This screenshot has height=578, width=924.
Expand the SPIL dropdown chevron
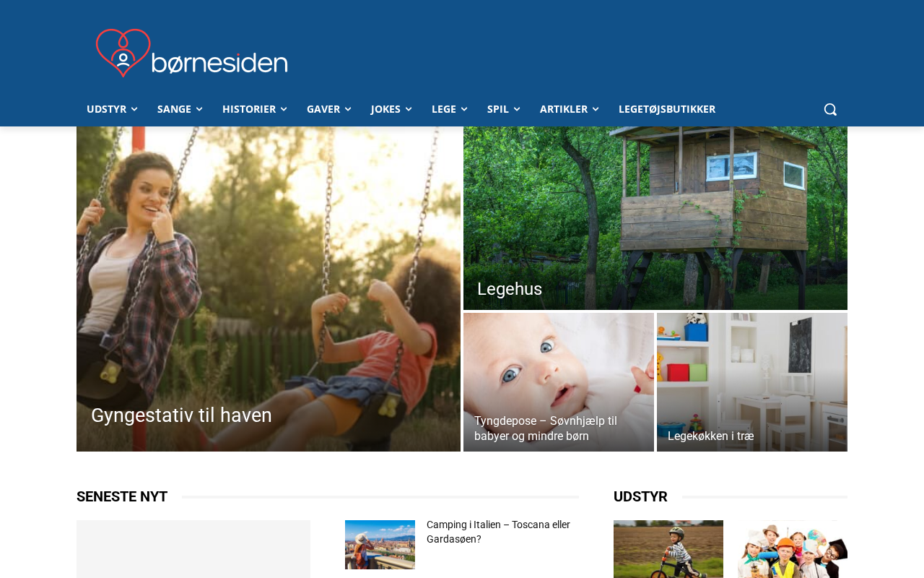point(516,109)
